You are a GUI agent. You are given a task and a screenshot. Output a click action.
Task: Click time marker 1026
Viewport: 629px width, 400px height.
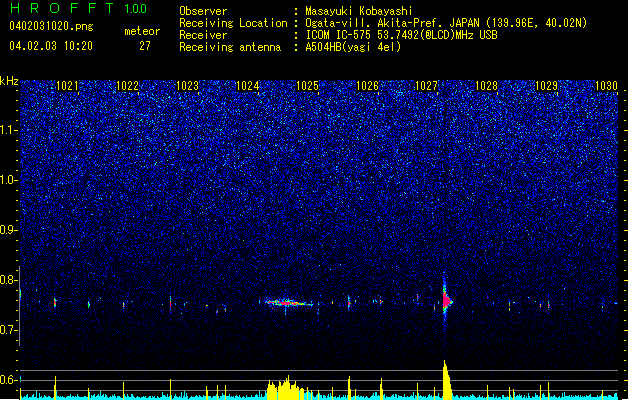click(367, 86)
